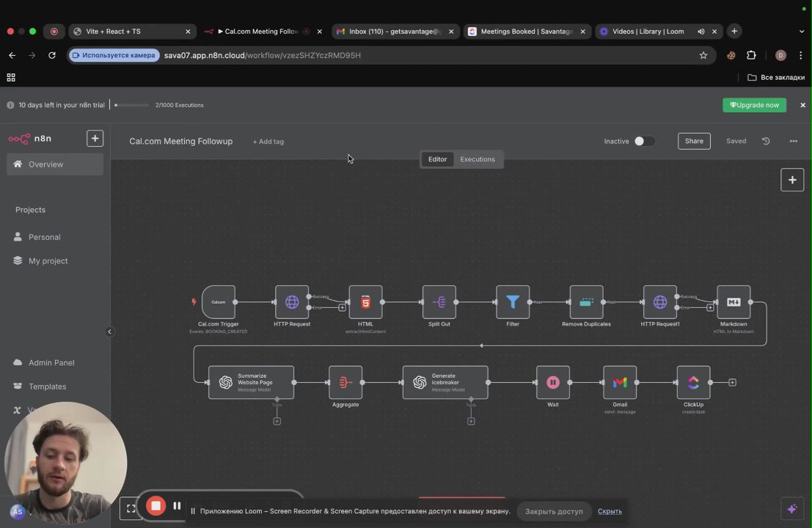This screenshot has height=528, width=812.
Task: Open the Cal.com Trigger node
Action: [x=219, y=302]
